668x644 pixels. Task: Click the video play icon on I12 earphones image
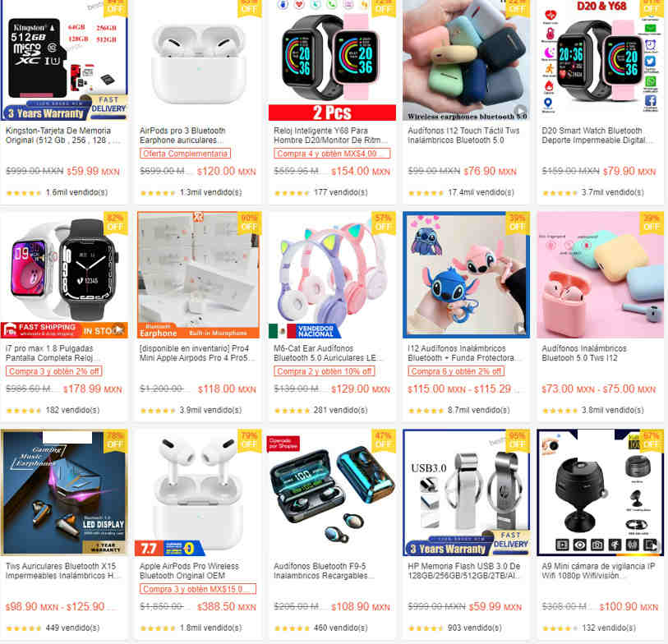click(520, 110)
